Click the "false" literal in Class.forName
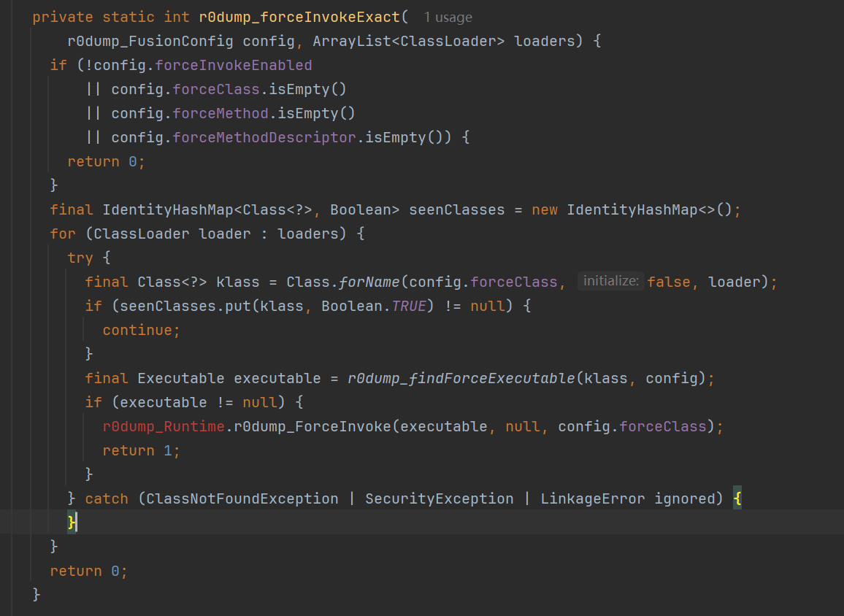 [x=669, y=282]
